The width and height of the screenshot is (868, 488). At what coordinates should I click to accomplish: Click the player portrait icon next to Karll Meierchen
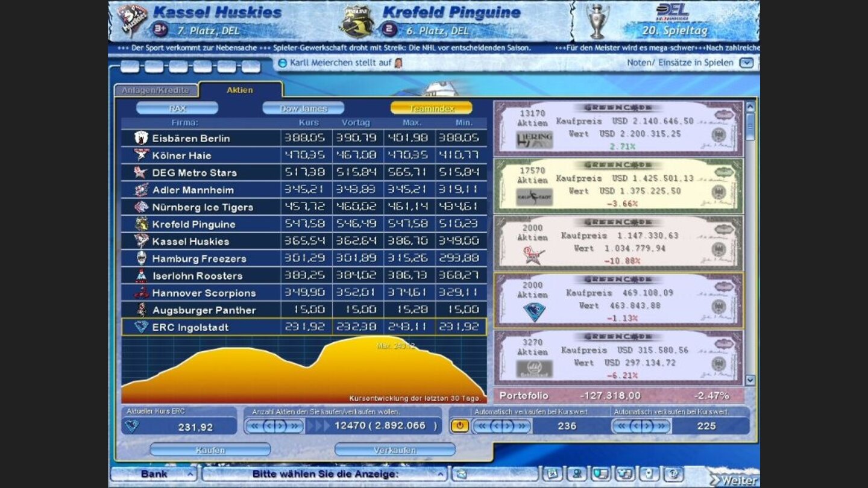coord(398,63)
